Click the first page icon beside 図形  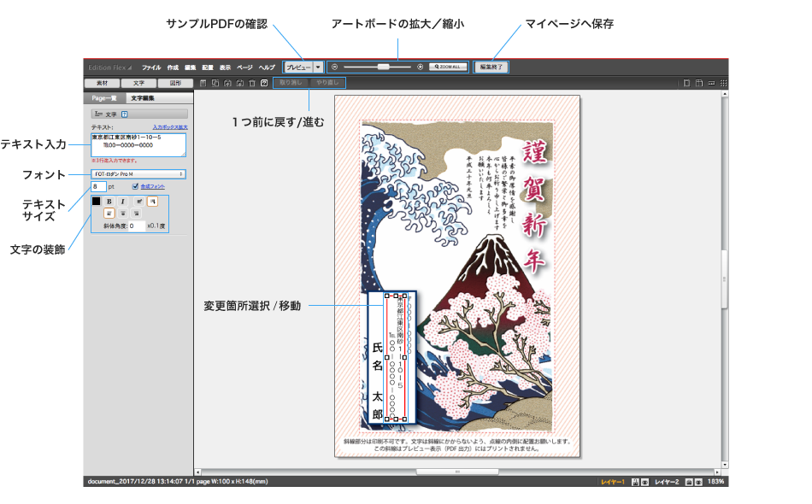pos(203,83)
